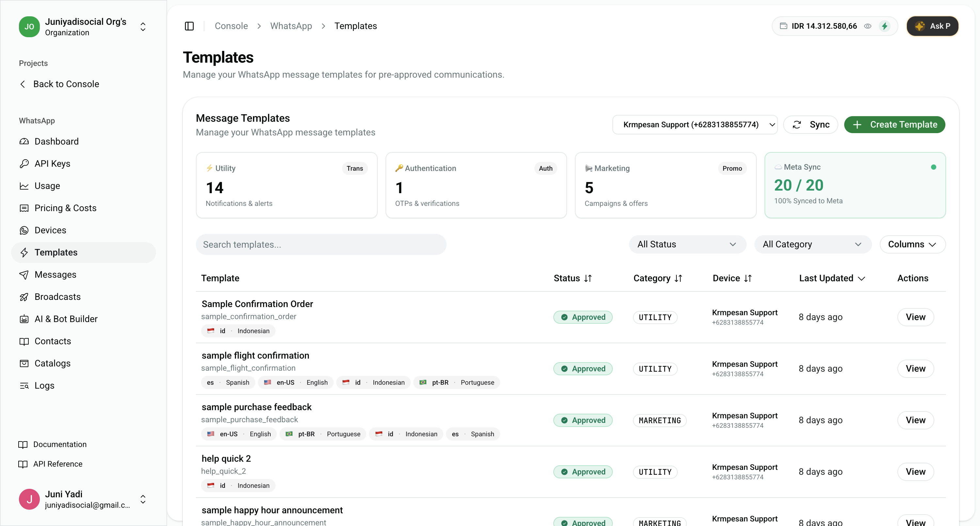The height and width of the screenshot is (526, 980).
Task: Click the Utility templates count card
Action: coord(287,185)
